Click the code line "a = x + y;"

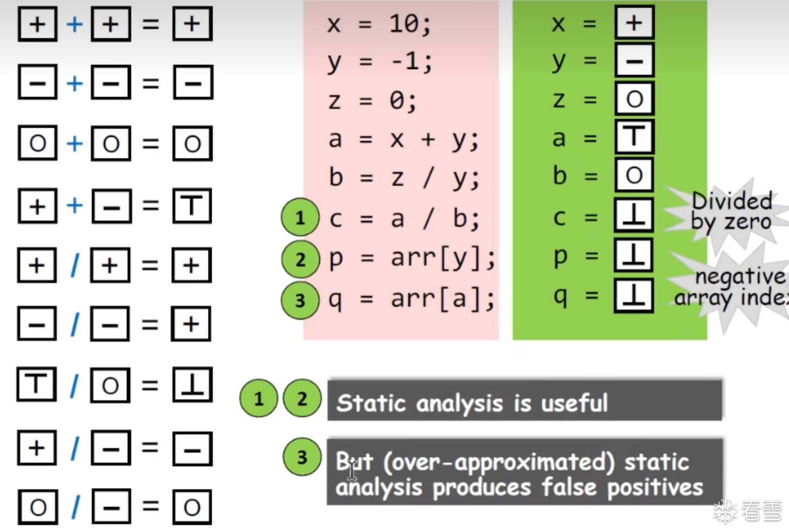point(403,139)
